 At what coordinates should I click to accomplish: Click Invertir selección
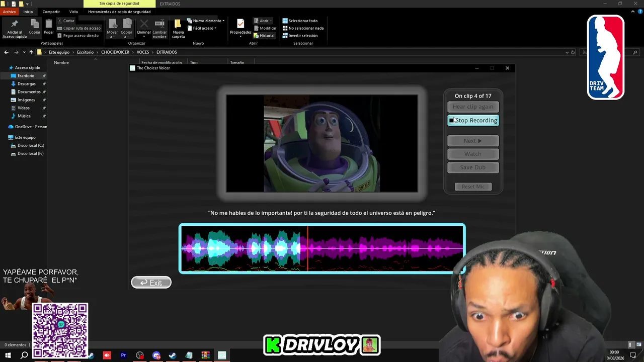click(x=300, y=36)
